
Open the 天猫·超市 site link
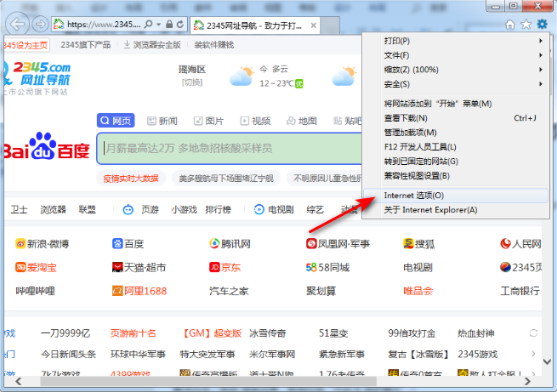(139, 267)
